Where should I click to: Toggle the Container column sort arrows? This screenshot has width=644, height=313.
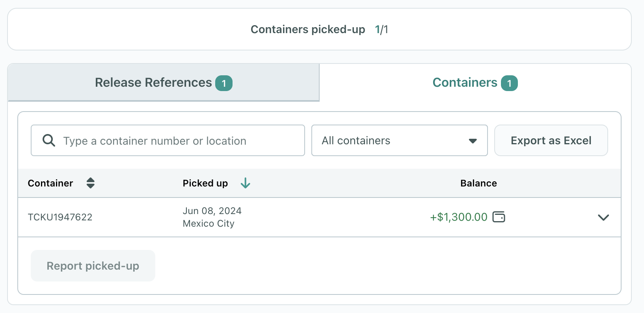tap(91, 183)
